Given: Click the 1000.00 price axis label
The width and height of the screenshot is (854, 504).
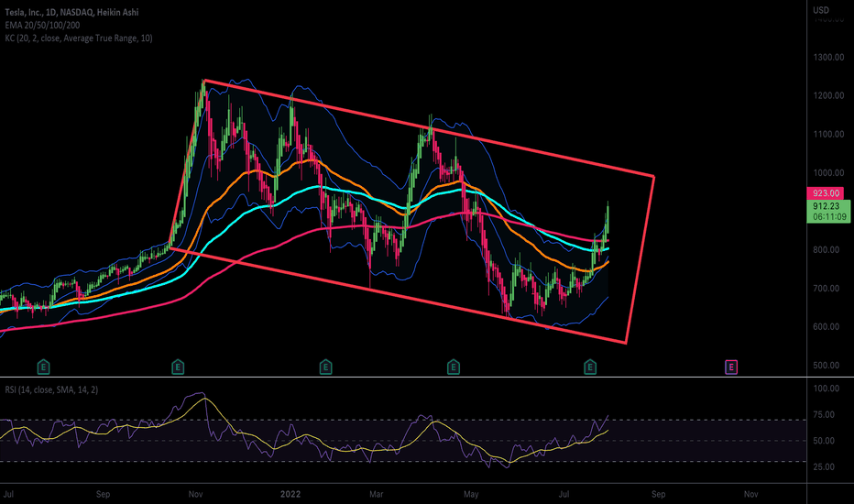Looking at the screenshot, I should click(x=828, y=172).
